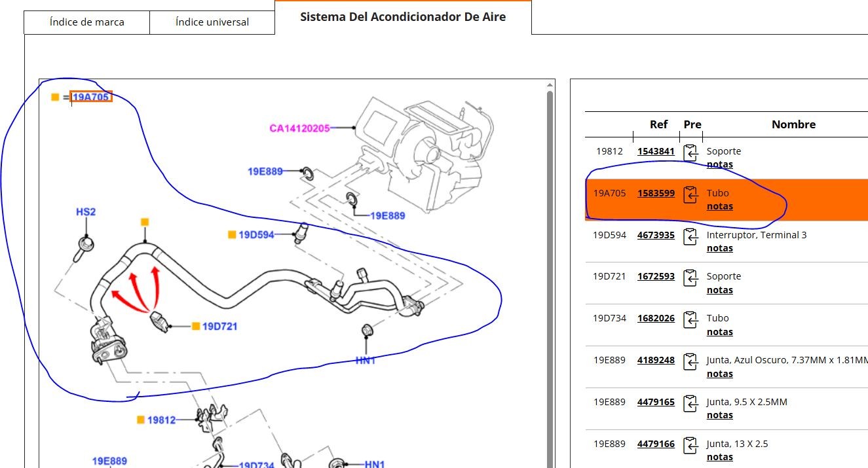Select Sistema Del Acondicionador De Aire tab
Screen dimensions: 868x468
click(403, 18)
